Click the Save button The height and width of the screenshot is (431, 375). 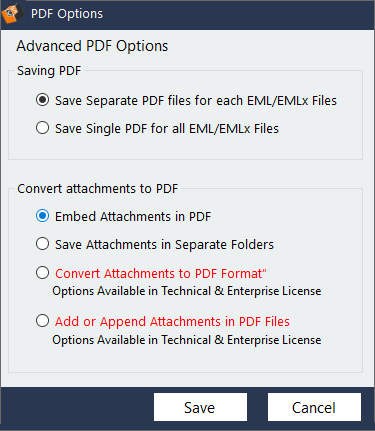point(200,407)
